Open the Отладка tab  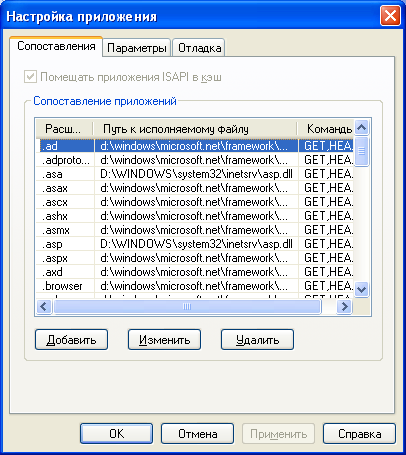click(199, 48)
